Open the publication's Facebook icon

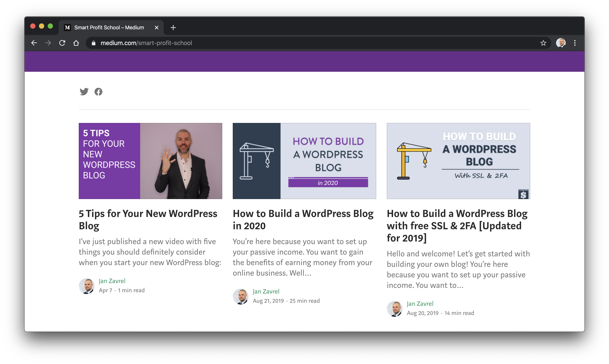click(98, 91)
